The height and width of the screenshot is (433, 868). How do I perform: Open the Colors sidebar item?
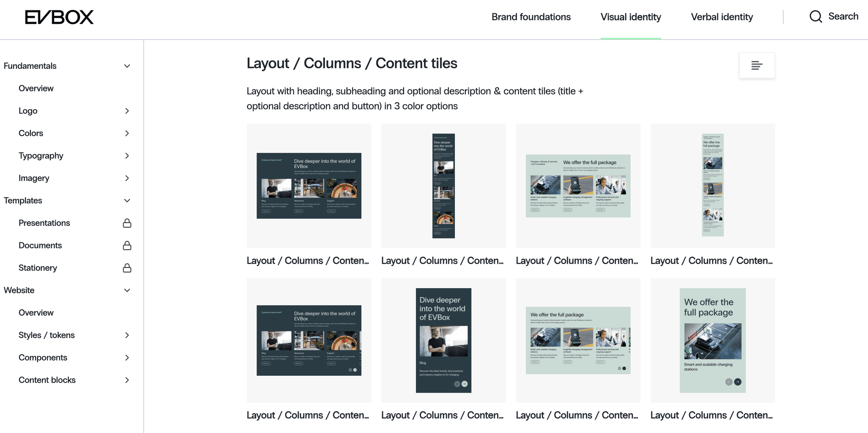(x=31, y=133)
